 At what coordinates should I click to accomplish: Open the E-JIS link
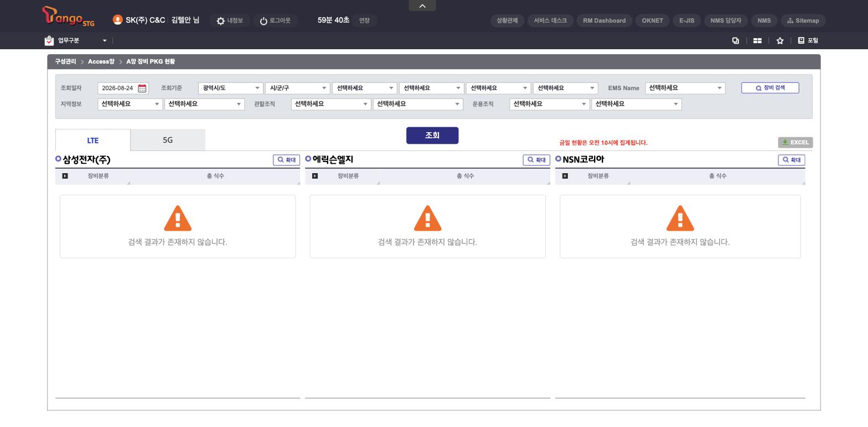687,20
